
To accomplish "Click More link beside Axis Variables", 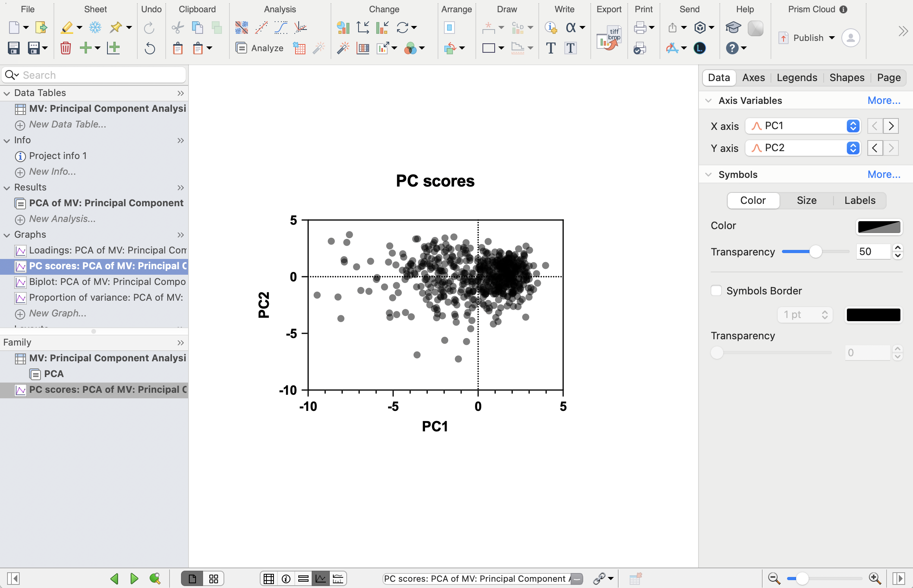I will 883,100.
